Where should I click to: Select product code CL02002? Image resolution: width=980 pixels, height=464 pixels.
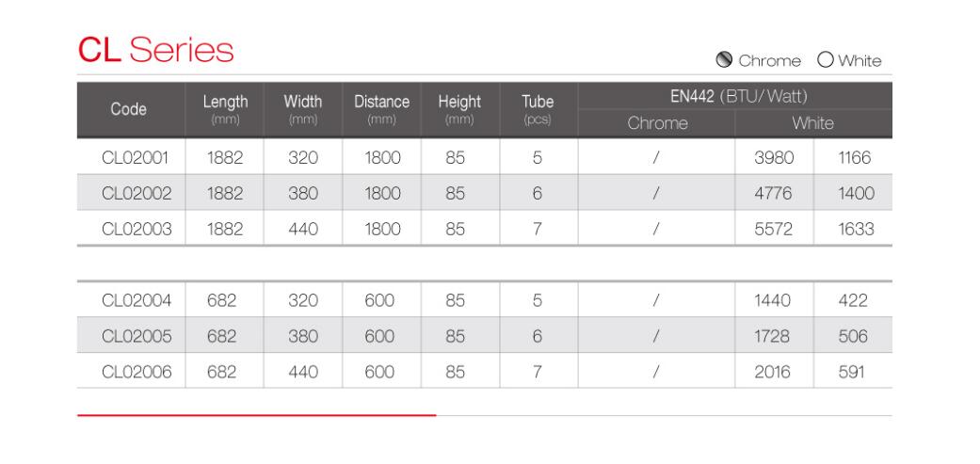137,193
